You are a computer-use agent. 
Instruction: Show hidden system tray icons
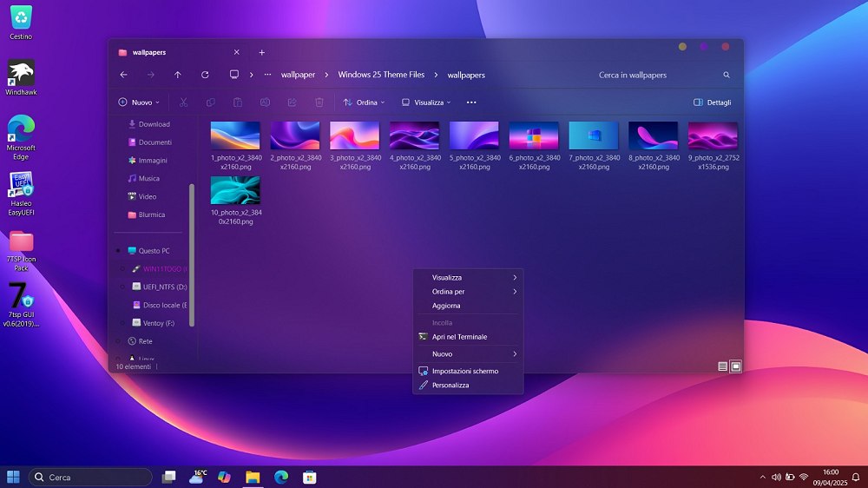pos(762,477)
